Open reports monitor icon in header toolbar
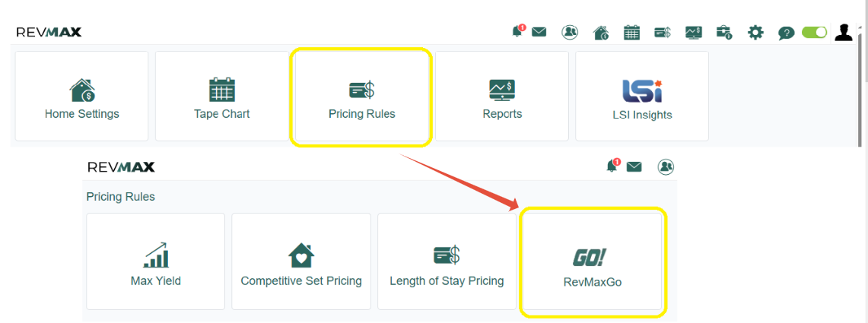868x323 pixels. tap(694, 33)
